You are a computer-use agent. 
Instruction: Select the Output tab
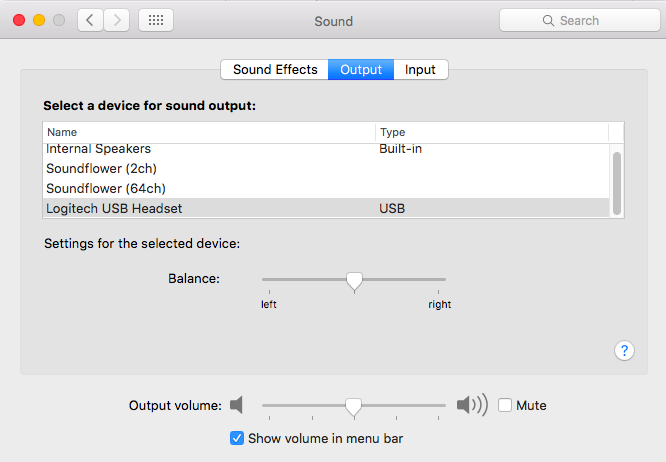click(x=361, y=69)
